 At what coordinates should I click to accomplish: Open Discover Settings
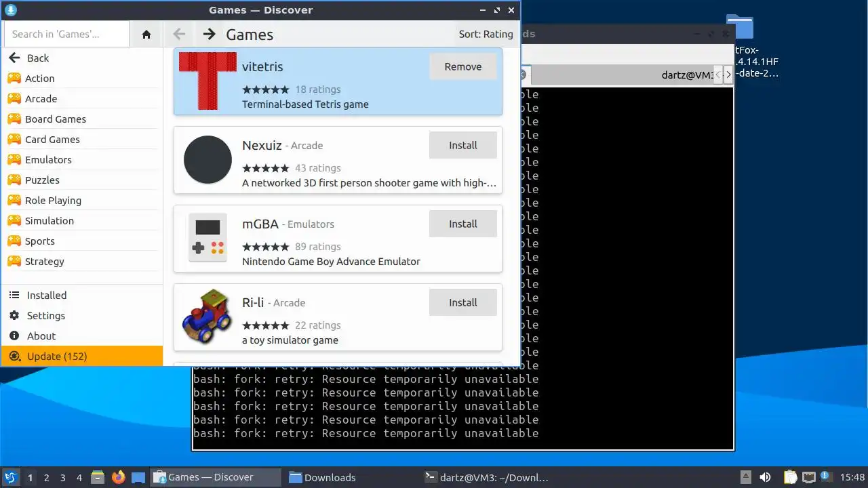tap(82, 315)
